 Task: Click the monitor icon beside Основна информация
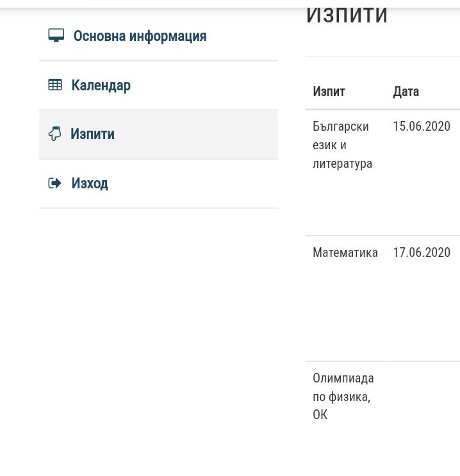click(56, 36)
